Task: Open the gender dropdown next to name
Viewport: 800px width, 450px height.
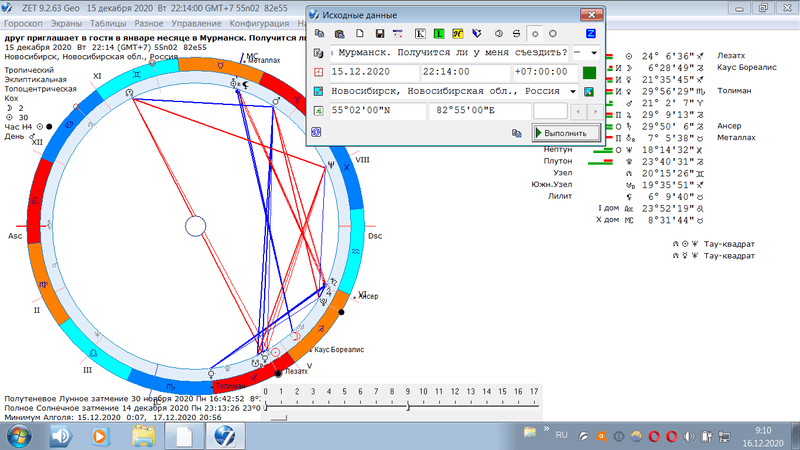Action: pos(587,52)
